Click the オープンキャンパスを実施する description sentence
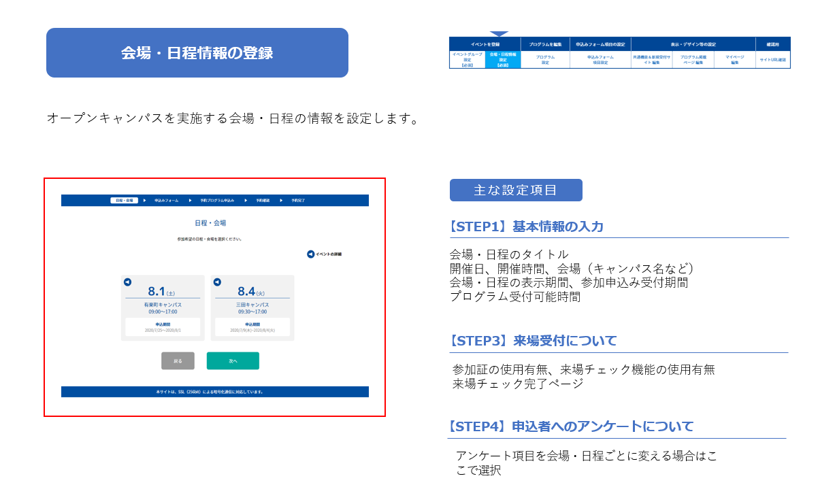This screenshot has height=504, width=835. (x=232, y=118)
